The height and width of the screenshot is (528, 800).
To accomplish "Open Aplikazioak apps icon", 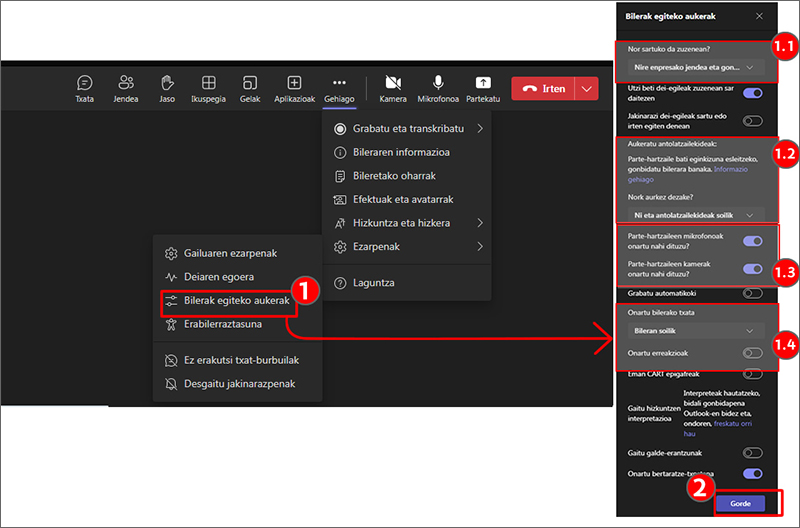I will pyautogui.click(x=294, y=84).
